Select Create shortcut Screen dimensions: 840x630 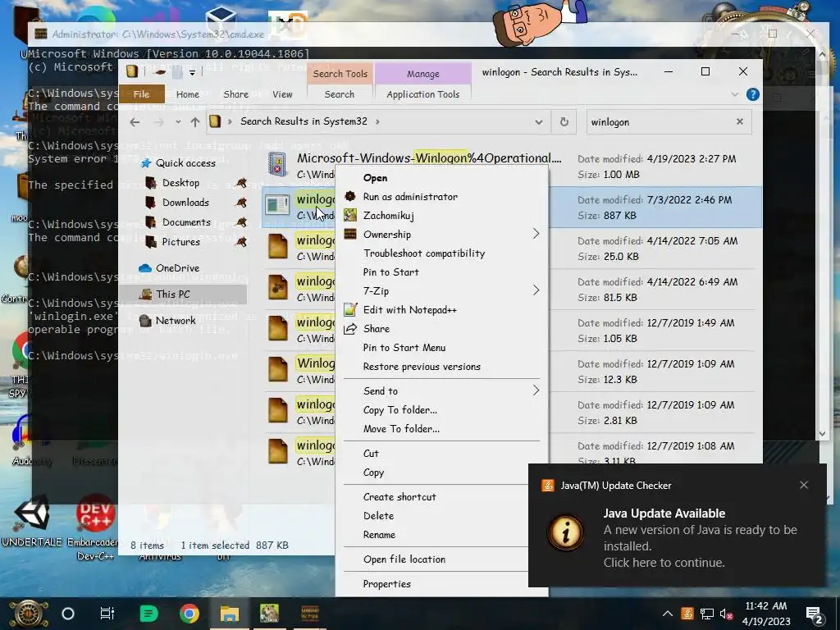click(399, 497)
